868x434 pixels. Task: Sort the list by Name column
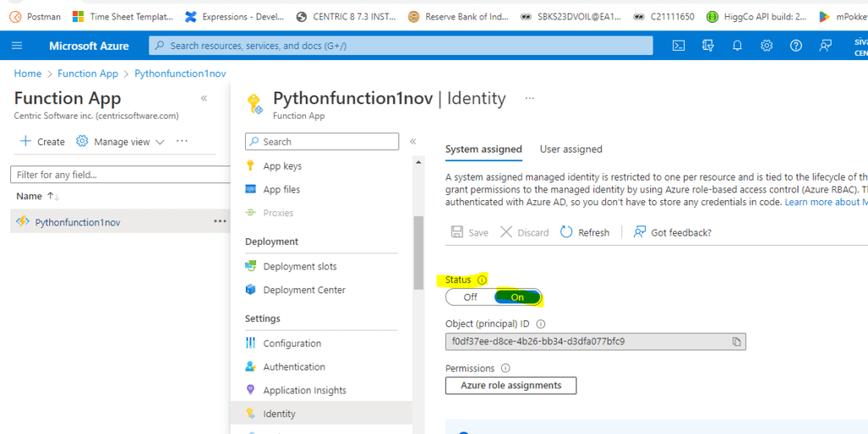click(37, 196)
